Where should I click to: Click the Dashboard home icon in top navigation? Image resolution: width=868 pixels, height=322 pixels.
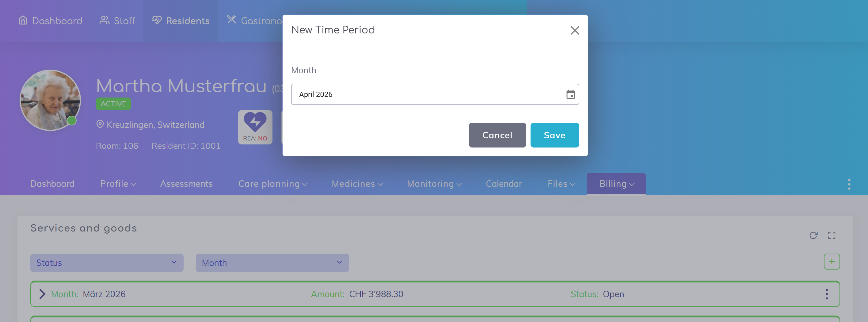pyautogui.click(x=23, y=21)
